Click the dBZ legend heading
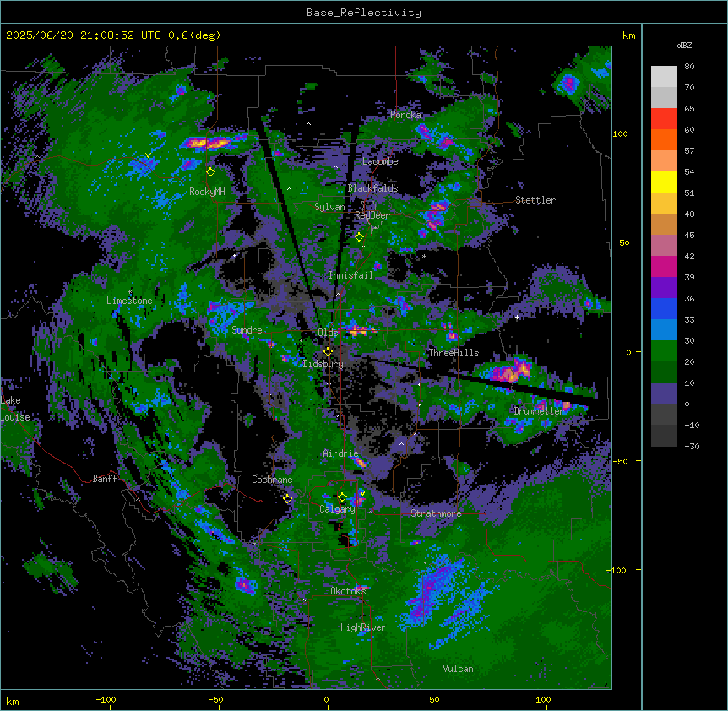Screen dimensions: 728x711 pyautogui.click(x=684, y=46)
